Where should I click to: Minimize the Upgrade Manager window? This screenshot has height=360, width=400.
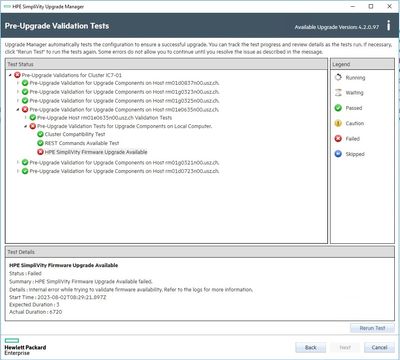pyautogui.click(x=353, y=6)
